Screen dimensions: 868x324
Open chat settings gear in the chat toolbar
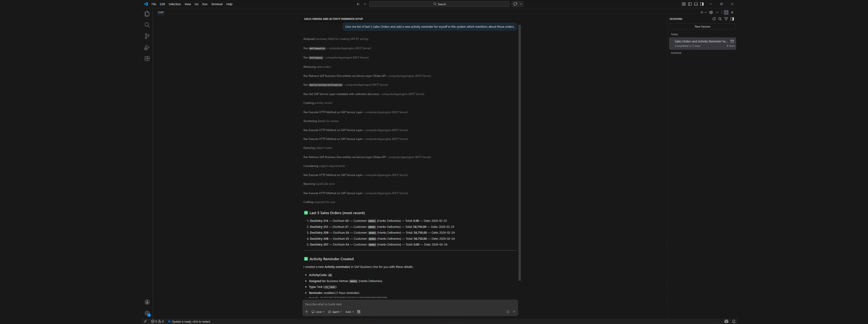pos(711,12)
